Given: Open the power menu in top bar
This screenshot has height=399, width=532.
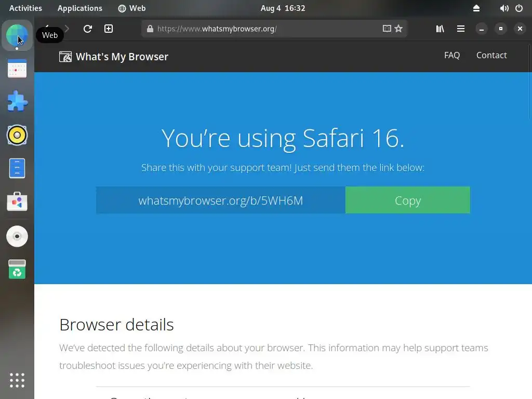Looking at the screenshot, I should pos(519,8).
